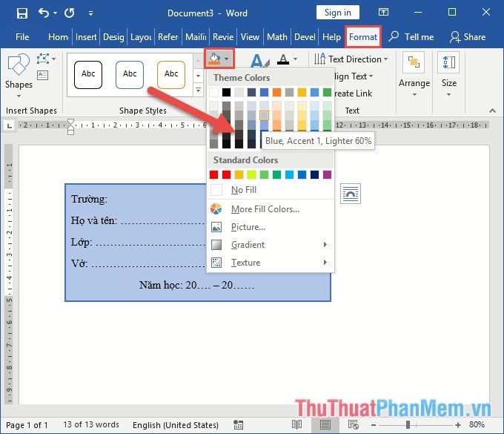Open the Shape Fill dropdown arrow
The width and height of the screenshot is (504, 434).
227,59
